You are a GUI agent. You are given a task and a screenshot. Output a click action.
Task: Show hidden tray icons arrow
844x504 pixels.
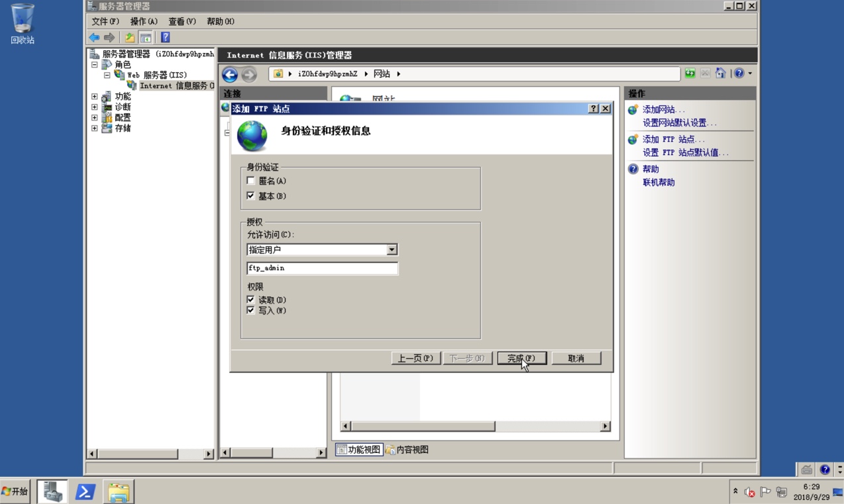click(x=735, y=491)
